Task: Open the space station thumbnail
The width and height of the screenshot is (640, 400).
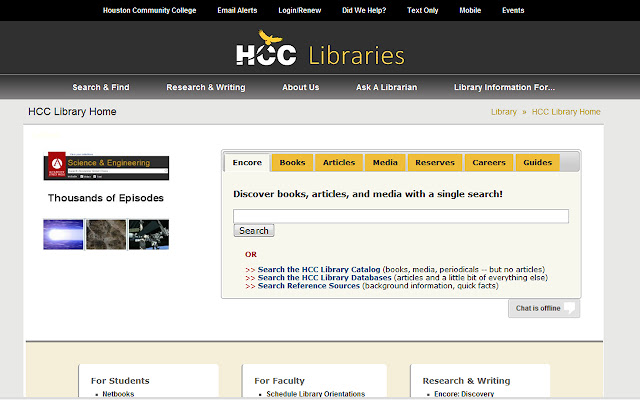Action: pos(149,235)
